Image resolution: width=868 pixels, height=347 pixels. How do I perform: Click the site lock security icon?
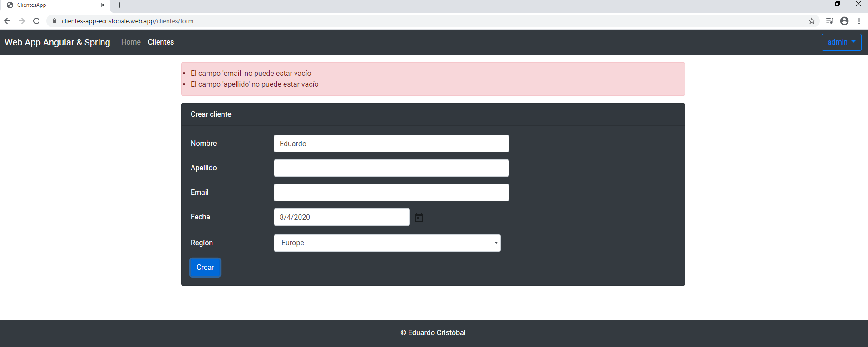pyautogui.click(x=54, y=21)
